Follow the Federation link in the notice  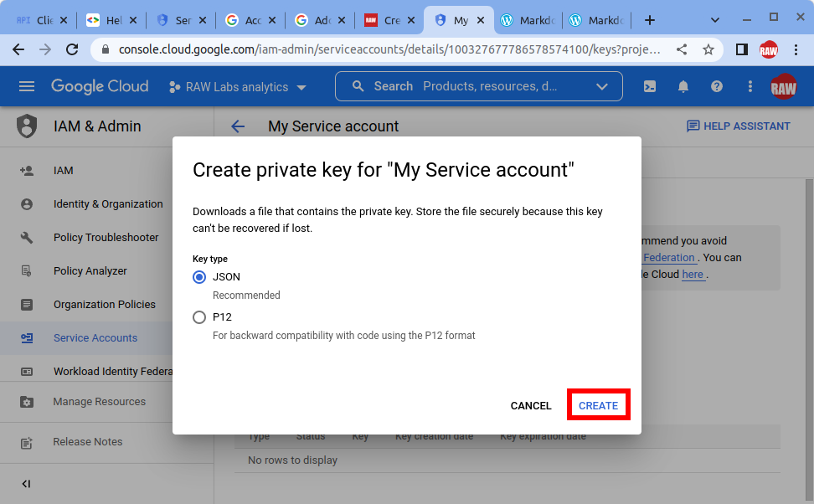669,258
